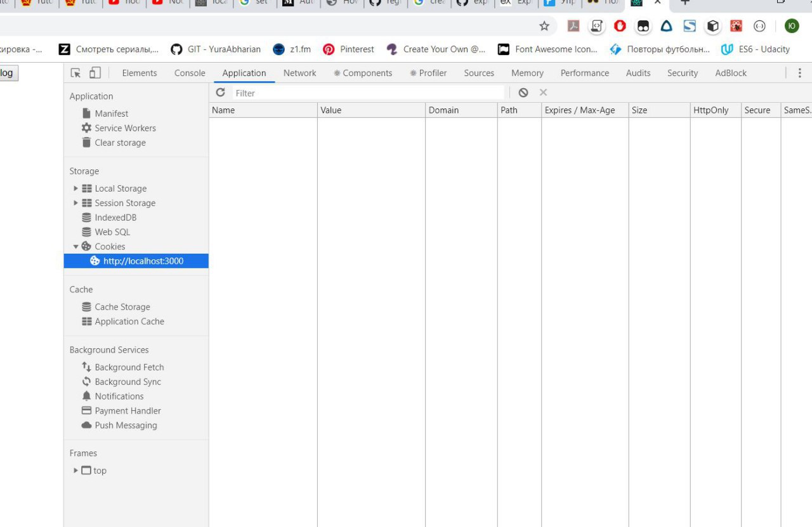Delete selected cookie with the X icon
This screenshot has height=527, width=812.
(543, 93)
